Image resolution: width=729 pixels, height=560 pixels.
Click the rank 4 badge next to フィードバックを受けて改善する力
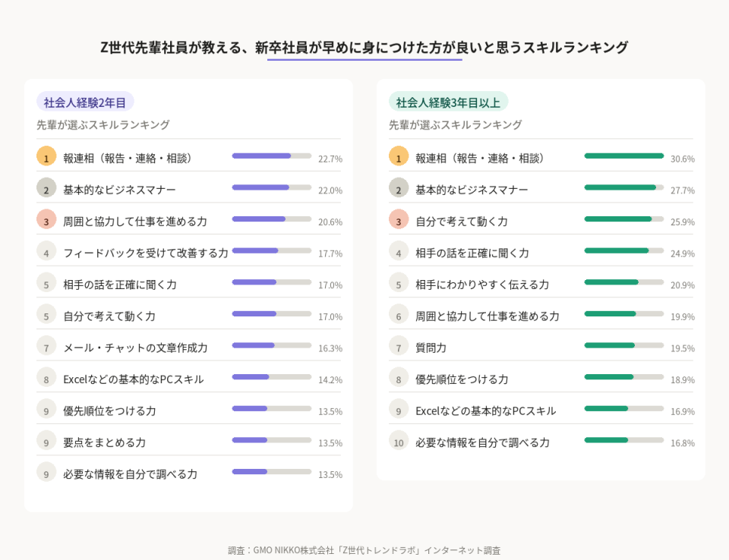point(46,252)
